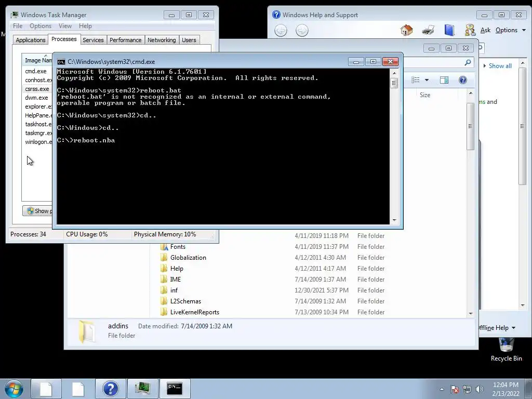Click the Task Manager title bar icon
Viewport: 532px width, 399px height.
(14, 15)
